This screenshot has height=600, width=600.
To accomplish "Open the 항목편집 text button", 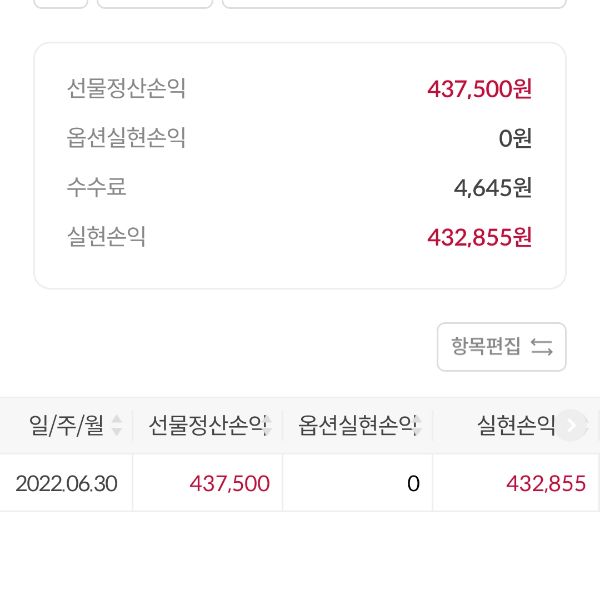I will (486, 347).
